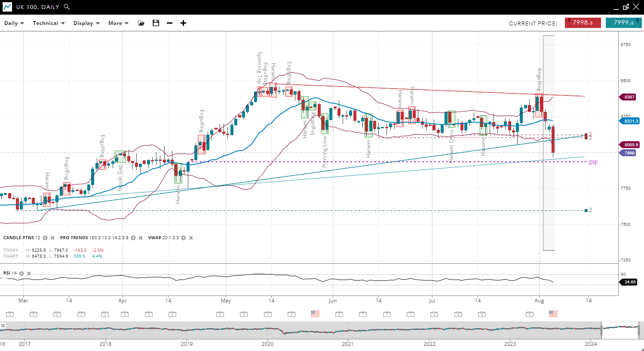Remove the RSI indicator panel

coord(29,274)
